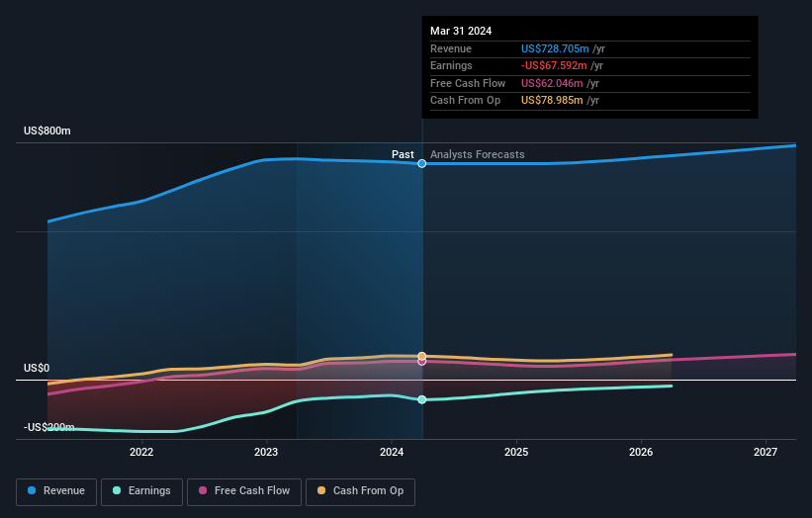Click the US$62.046m free cash flow value

tap(552, 83)
